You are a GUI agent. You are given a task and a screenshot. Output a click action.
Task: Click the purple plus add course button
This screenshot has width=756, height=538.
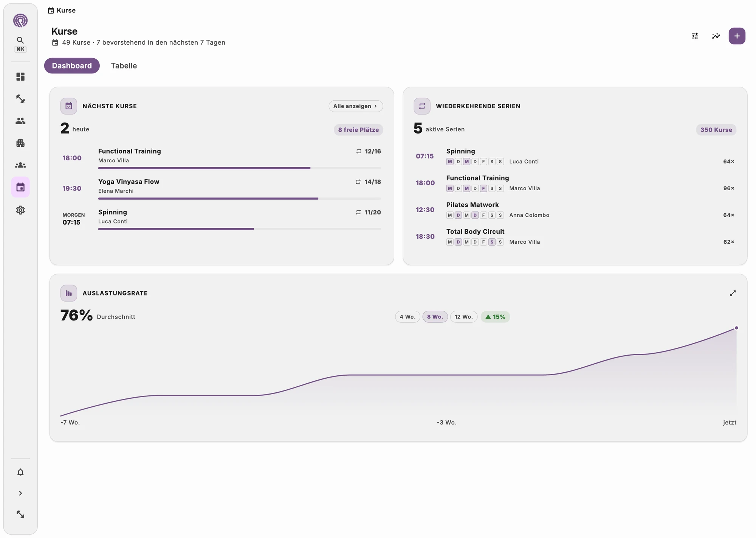coord(737,36)
